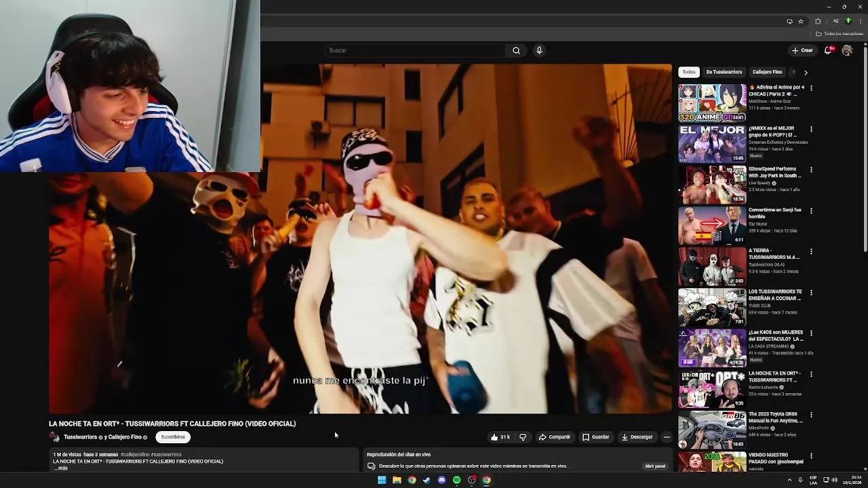The height and width of the screenshot is (488, 868).
Task: Select the Todos filter chip
Action: (689, 72)
